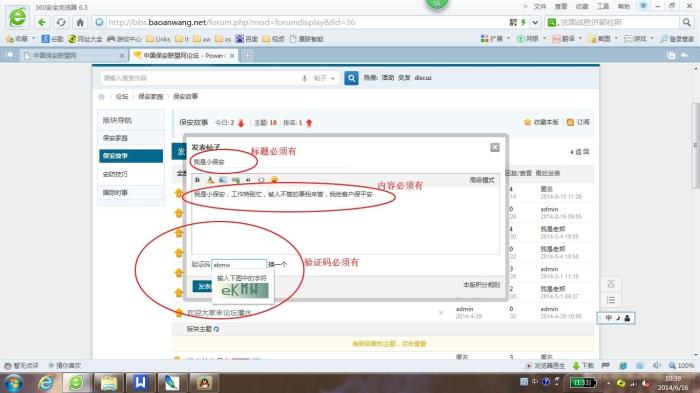Click the captcha verification code input field

239,264
